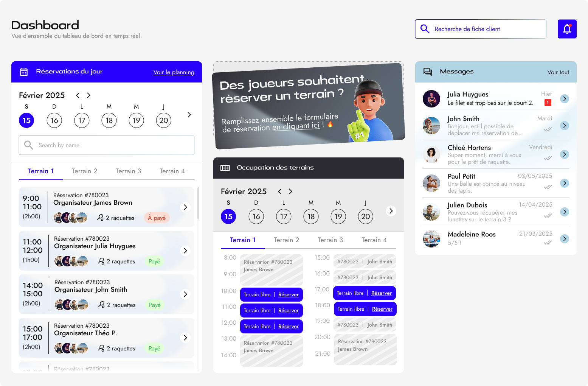Click the grid icon beside Occupation des terrains
The image size is (588, 386).
pos(225,168)
